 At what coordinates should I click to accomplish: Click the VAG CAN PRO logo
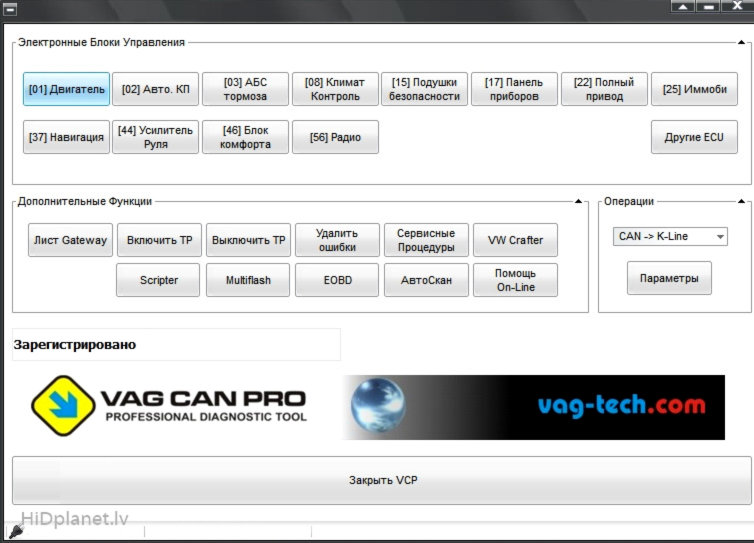169,406
